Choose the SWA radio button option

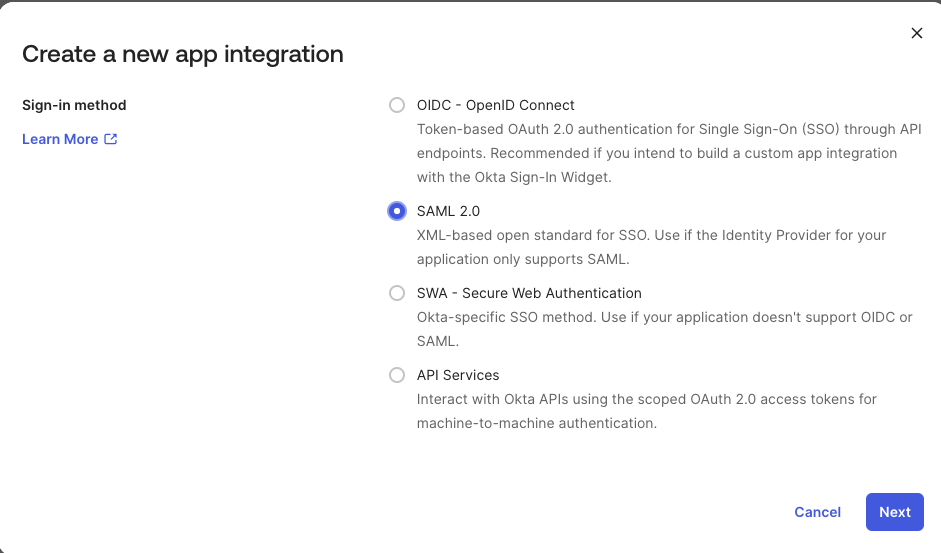(x=397, y=293)
